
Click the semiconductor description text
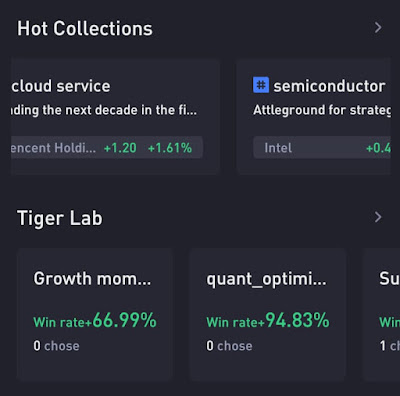(x=322, y=110)
